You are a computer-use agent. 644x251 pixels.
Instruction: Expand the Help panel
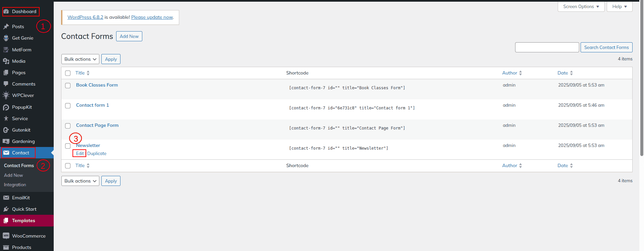620,6
